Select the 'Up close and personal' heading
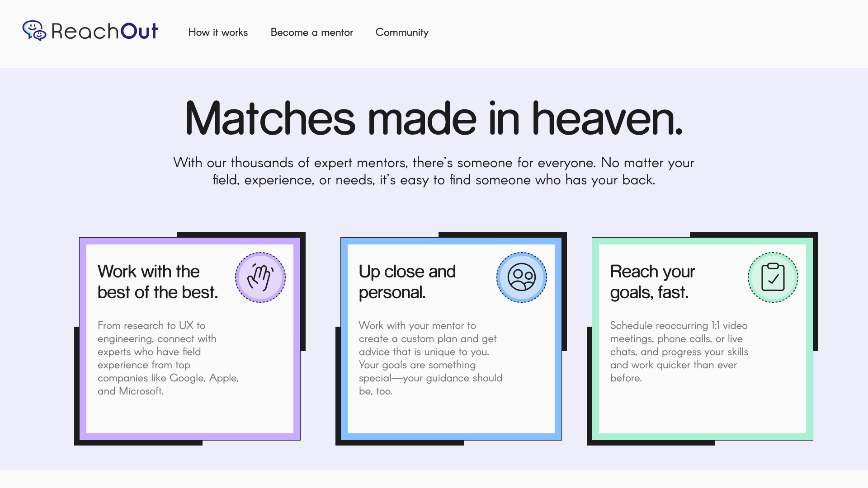The height and width of the screenshot is (488, 868). 407,282
